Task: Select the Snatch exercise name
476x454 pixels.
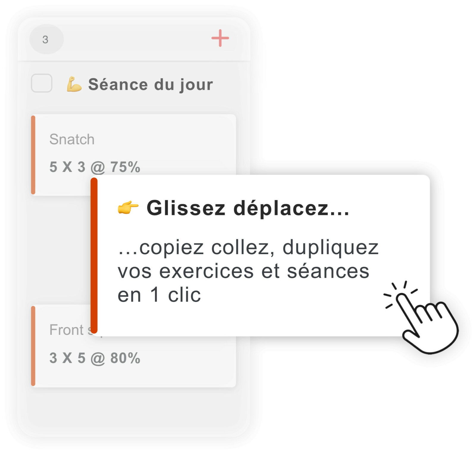Action: pyautogui.click(x=72, y=139)
